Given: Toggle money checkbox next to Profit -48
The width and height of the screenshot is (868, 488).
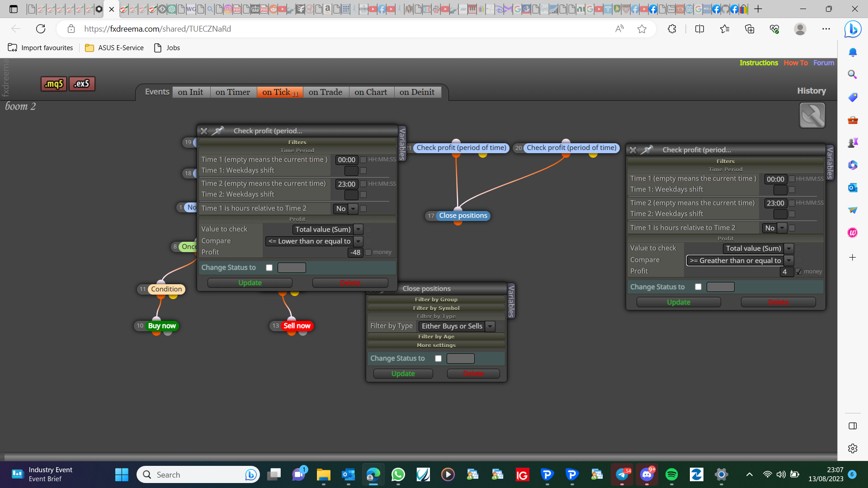Looking at the screenshot, I should 368,253.
